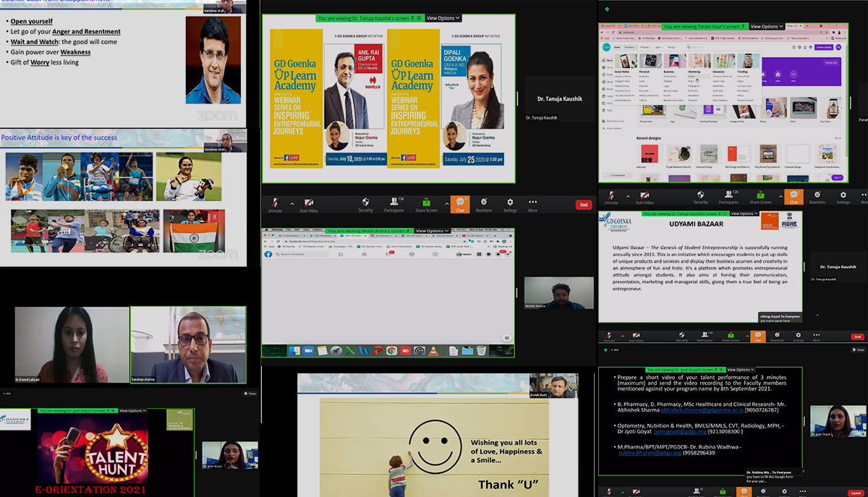Open Microsoft Word icon in shared Mac dock

point(364,351)
